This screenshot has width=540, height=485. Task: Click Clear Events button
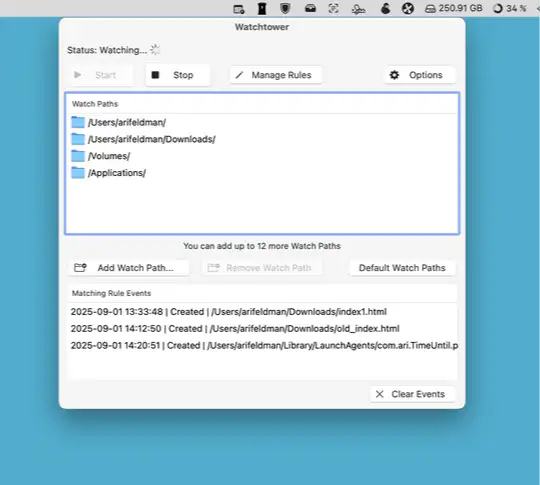[413, 394]
